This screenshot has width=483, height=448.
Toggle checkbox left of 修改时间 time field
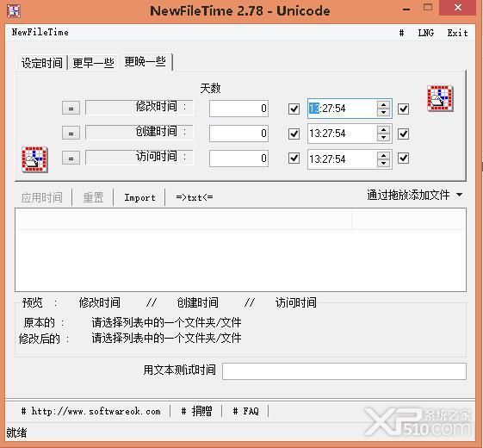click(x=294, y=109)
